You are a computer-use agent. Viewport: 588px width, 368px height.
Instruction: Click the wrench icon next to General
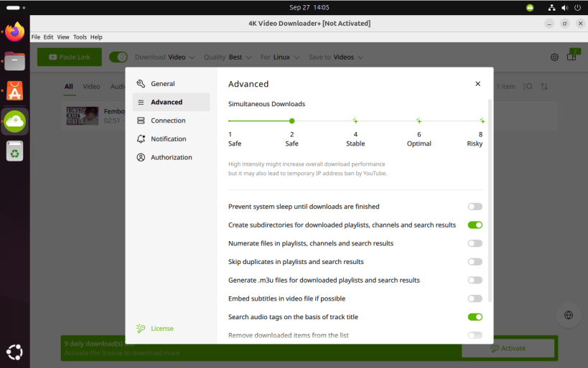point(141,83)
